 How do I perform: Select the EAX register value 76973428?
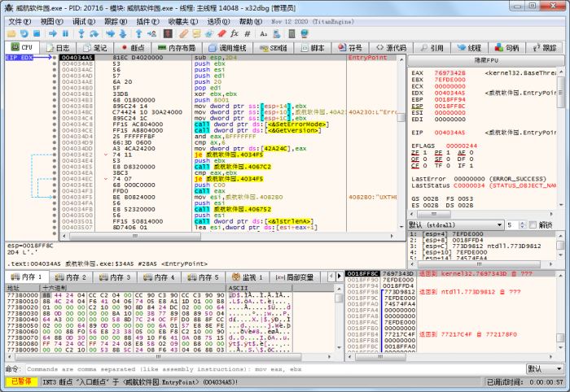point(449,73)
